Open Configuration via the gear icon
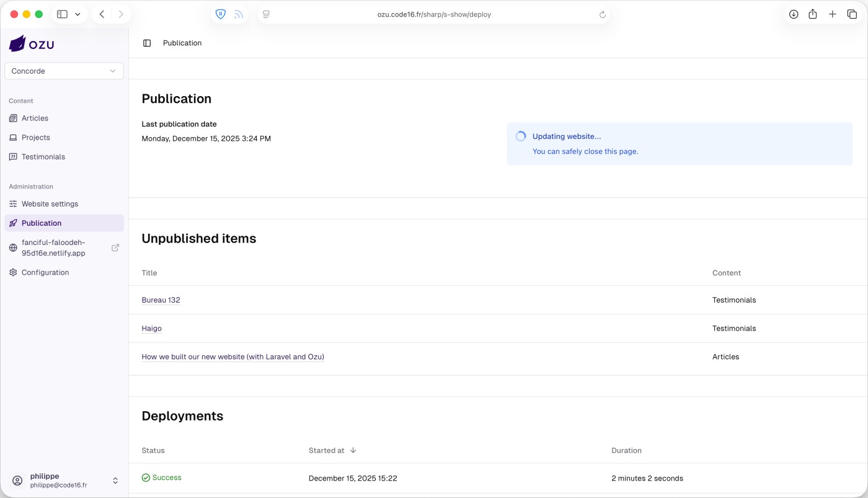This screenshot has height=498, width=868. coord(13,272)
